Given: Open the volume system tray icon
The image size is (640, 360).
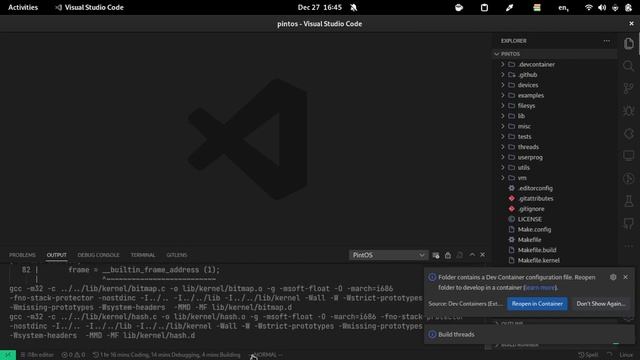Looking at the screenshot, I should [x=602, y=7].
